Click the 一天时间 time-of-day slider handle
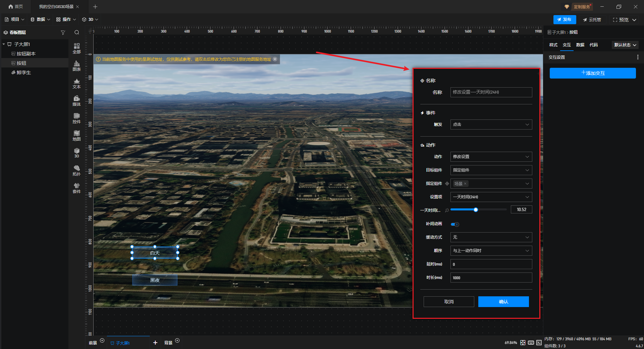644x349 pixels. (476, 210)
